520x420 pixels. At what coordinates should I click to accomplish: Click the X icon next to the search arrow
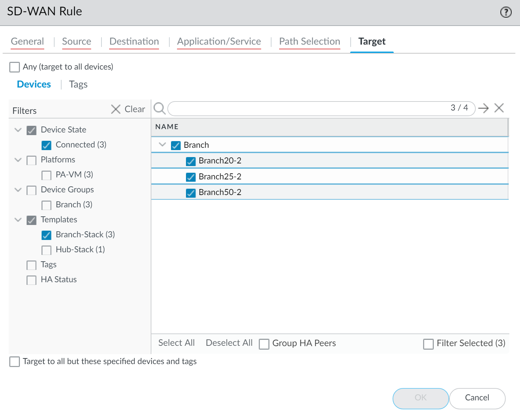tap(499, 108)
